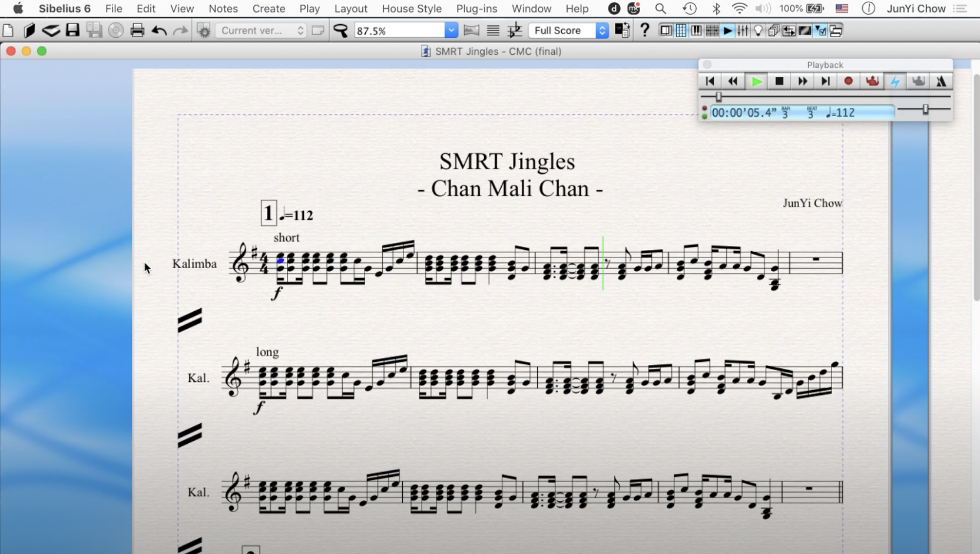Click the Parts window icon
This screenshot has height=554, width=980.
click(x=773, y=31)
